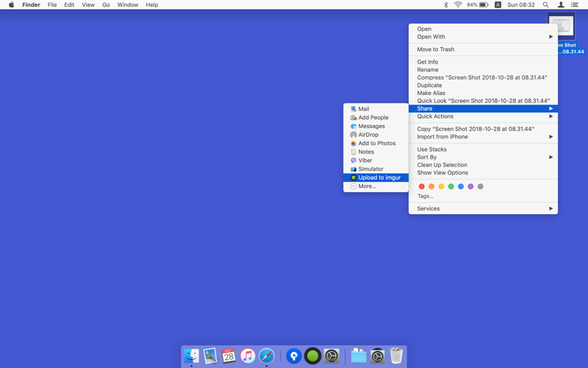Image resolution: width=588 pixels, height=368 pixels.
Task: Select AirDrop from the Share submenu
Action: tap(367, 135)
